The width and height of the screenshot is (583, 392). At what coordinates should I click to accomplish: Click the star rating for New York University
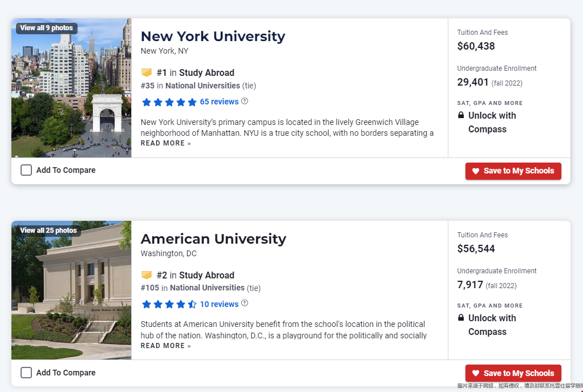click(169, 102)
